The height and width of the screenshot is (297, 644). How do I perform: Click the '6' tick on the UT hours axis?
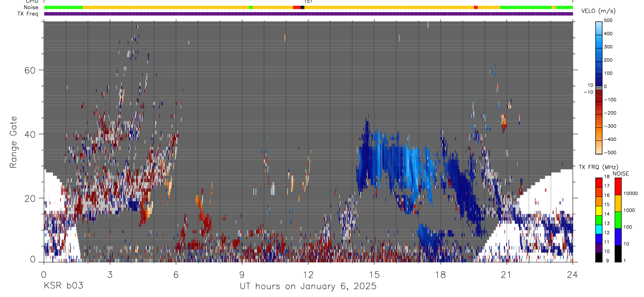tap(176, 274)
